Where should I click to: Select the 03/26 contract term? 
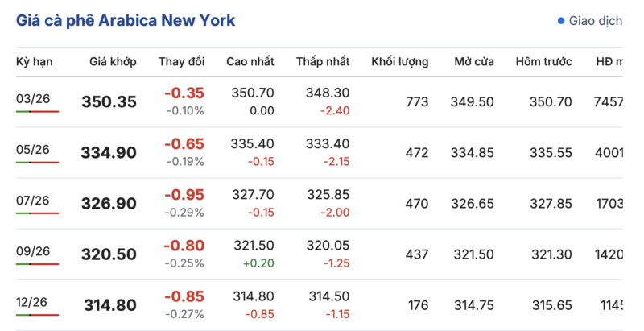point(33,98)
